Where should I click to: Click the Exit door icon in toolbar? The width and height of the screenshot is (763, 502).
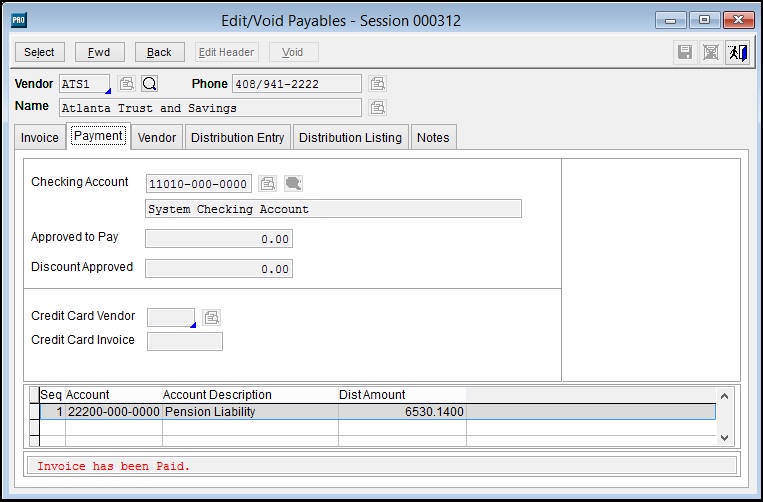pos(737,52)
